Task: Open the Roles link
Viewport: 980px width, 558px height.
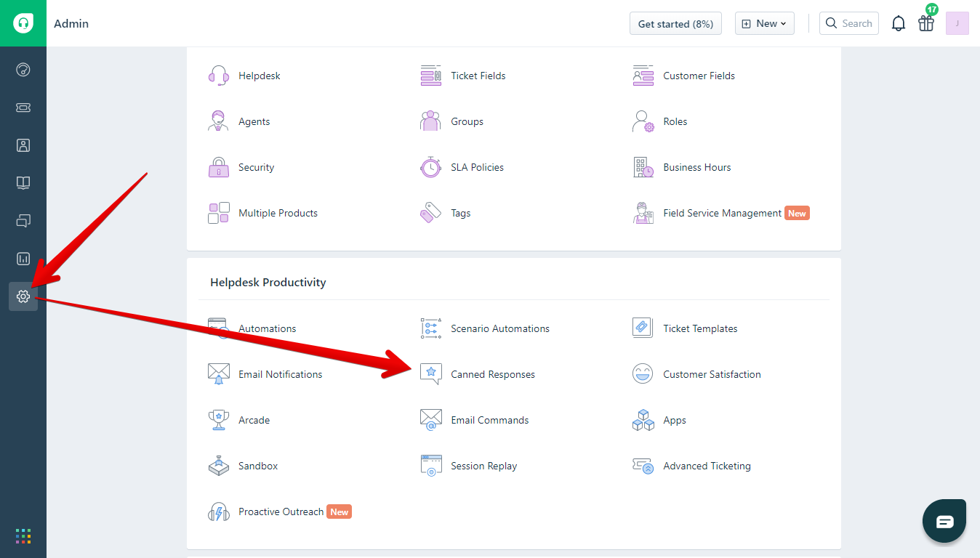Action: coord(675,121)
